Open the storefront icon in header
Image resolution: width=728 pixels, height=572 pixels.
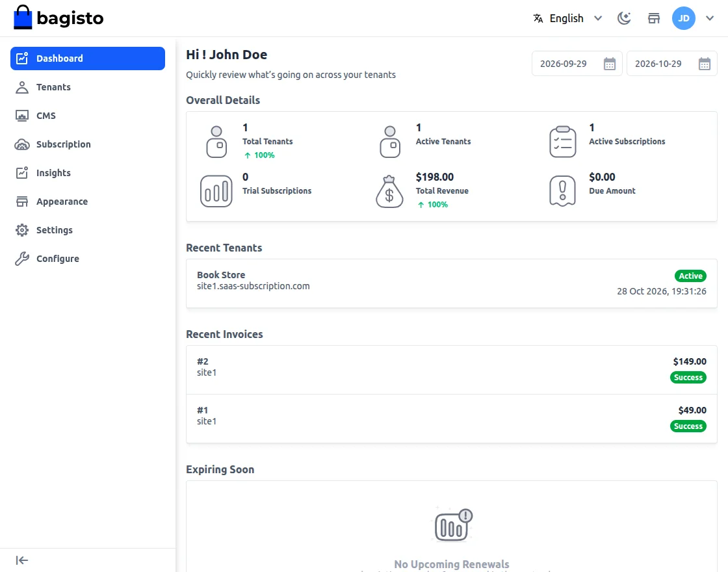tap(654, 18)
